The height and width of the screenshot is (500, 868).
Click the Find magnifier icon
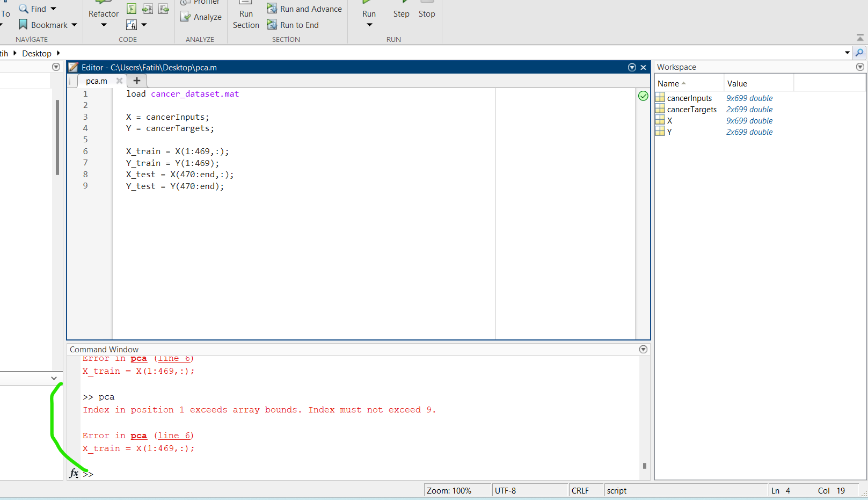[24, 9]
